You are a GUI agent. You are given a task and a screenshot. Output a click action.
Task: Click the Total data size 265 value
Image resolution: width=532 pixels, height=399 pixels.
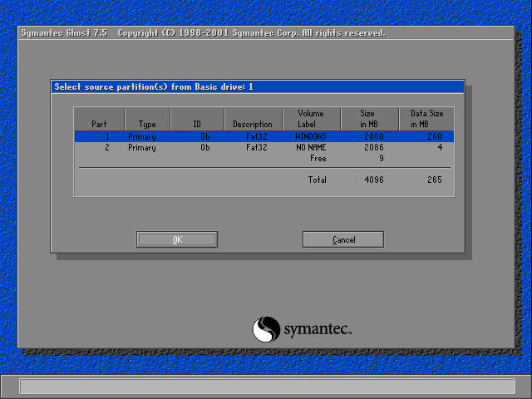point(435,180)
